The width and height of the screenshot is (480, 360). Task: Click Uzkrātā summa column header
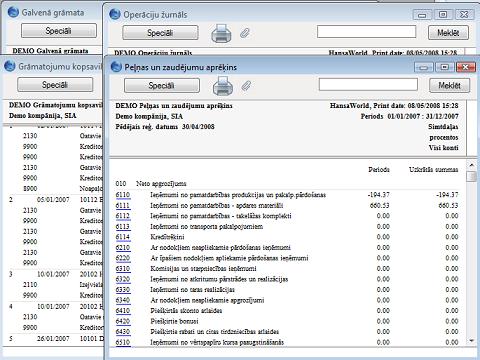pyautogui.click(x=434, y=170)
